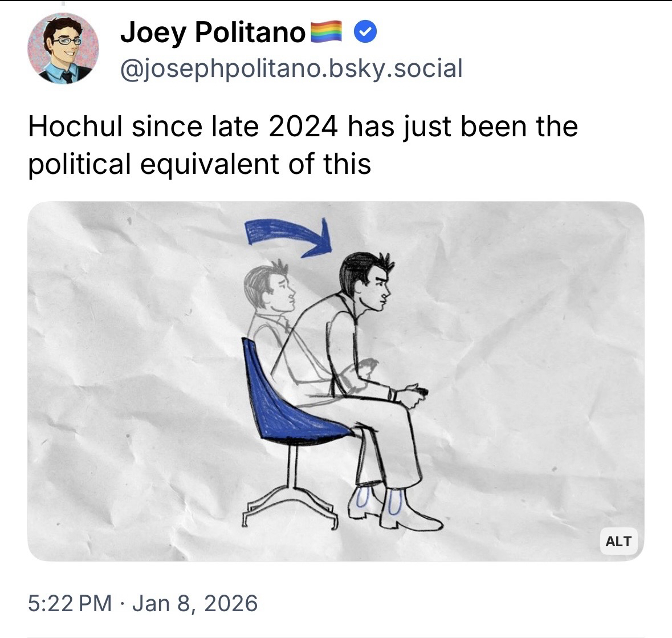The width and height of the screenshot is (672, 638).
Task: Open the Joey Politano display name
Action: pos(213,32)
